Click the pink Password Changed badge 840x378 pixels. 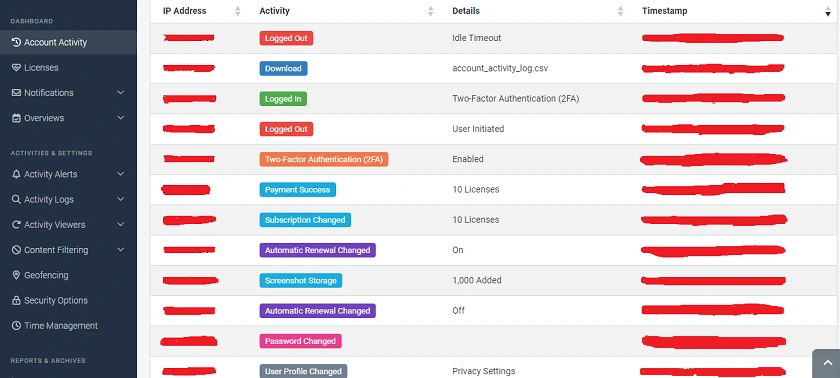300,341
